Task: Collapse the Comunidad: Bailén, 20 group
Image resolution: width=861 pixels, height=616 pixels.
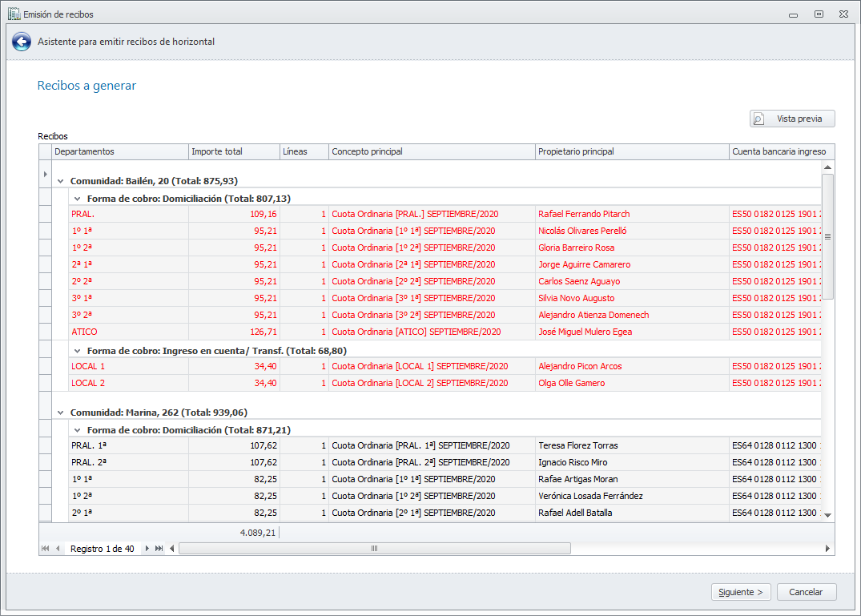Action: coord(61,181)
